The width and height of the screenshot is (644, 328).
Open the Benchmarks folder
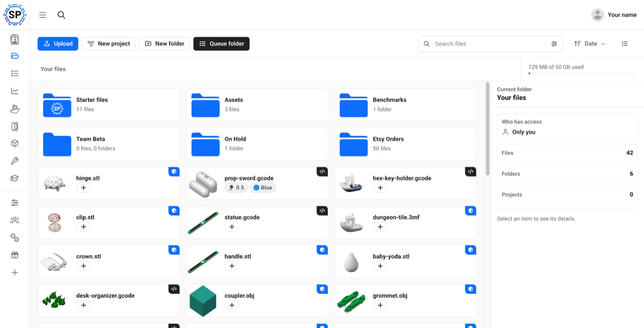(x=406, y=105)
